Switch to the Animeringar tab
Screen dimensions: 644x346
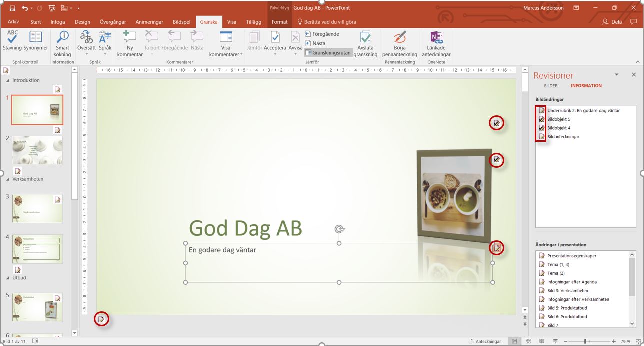(x=149, y=22)
